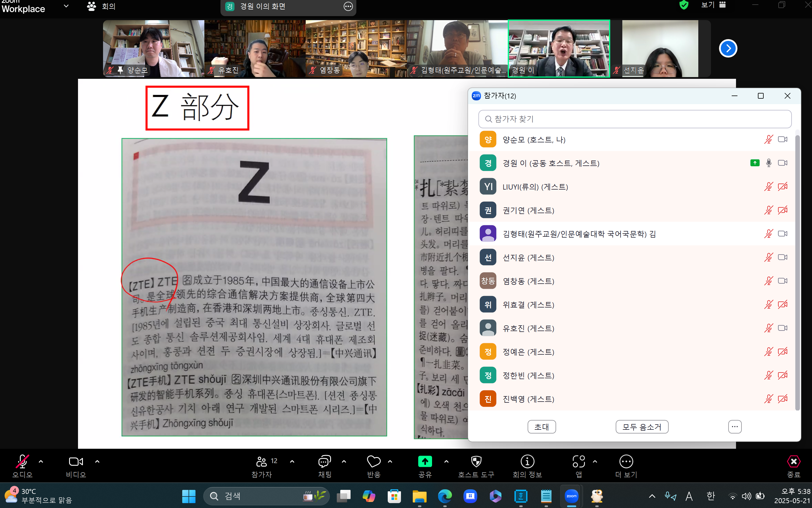Expand chat options arrow next to 채팅
Viewport: 812px width, 508px height.
[344, 462]
